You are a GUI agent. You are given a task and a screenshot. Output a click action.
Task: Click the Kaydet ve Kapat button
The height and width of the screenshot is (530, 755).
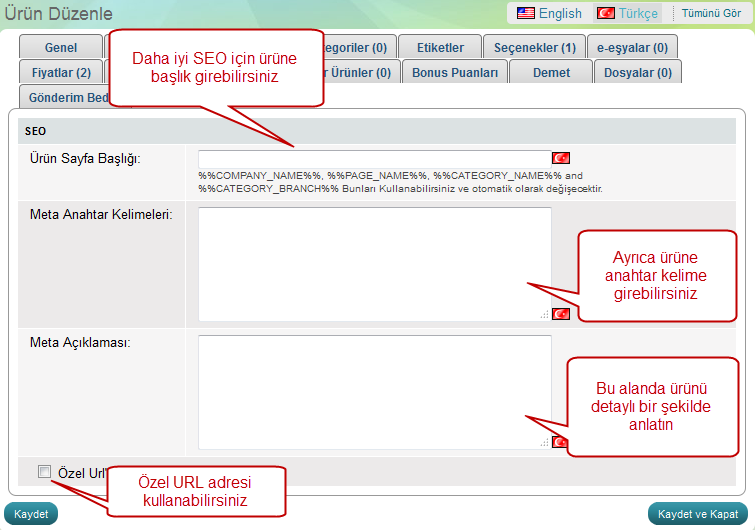[x=699, y=514]
